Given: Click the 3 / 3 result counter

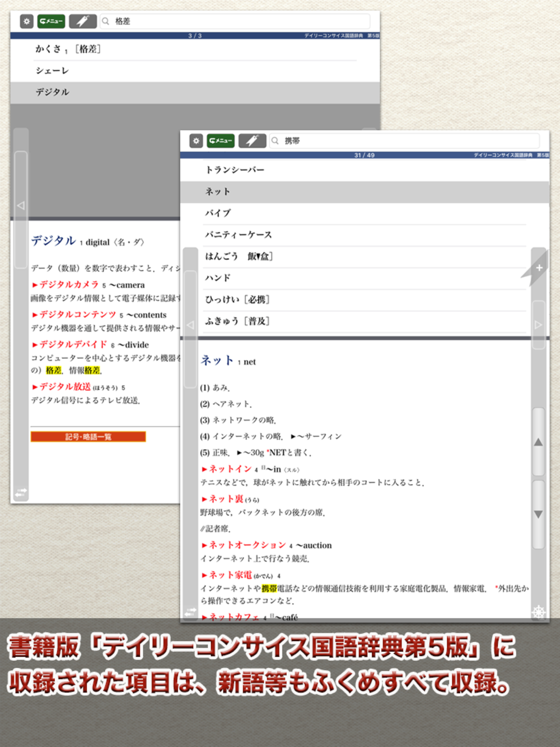Looking at the screenshot, I should [x=195, y=36].
